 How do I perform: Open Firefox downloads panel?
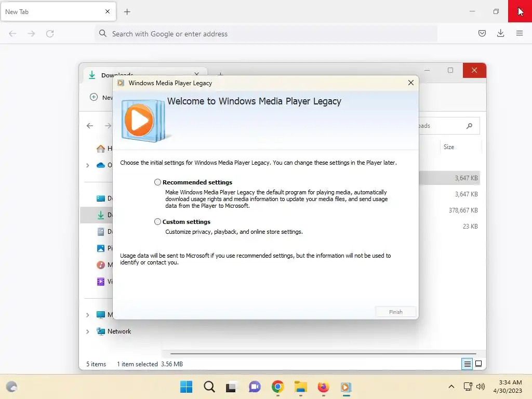(500, 33)
